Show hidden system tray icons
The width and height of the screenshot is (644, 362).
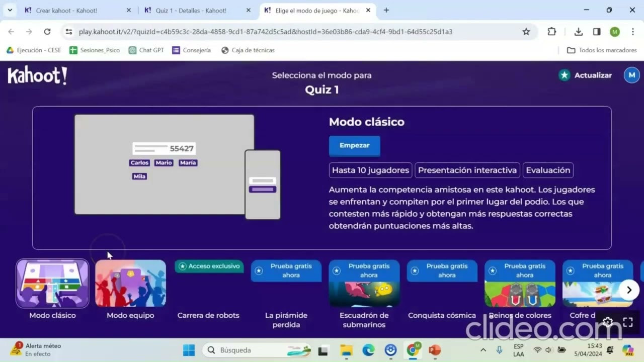coord(483,350)
